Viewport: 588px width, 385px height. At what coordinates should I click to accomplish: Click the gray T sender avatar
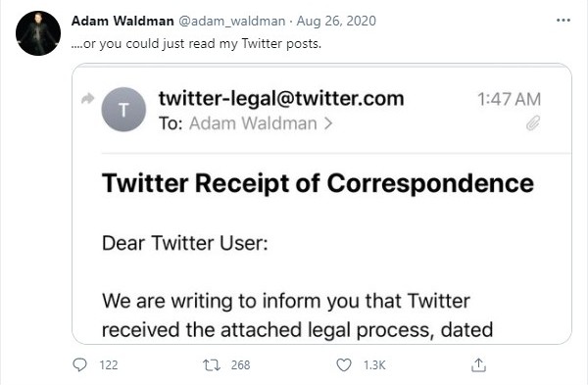[x=123, y=110]
